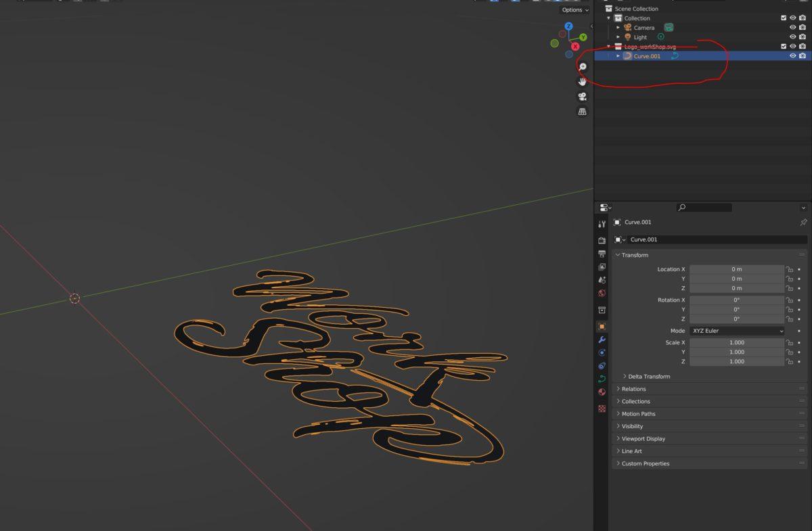Select Light object in outliner
812x531 pixels.
pyautogui.click(x=640, y=37)
